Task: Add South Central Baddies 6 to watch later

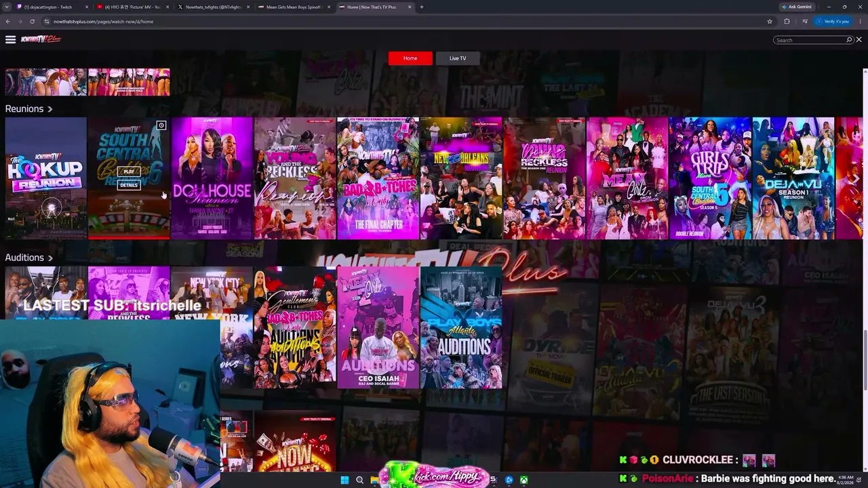Action: tap(161, 125)
